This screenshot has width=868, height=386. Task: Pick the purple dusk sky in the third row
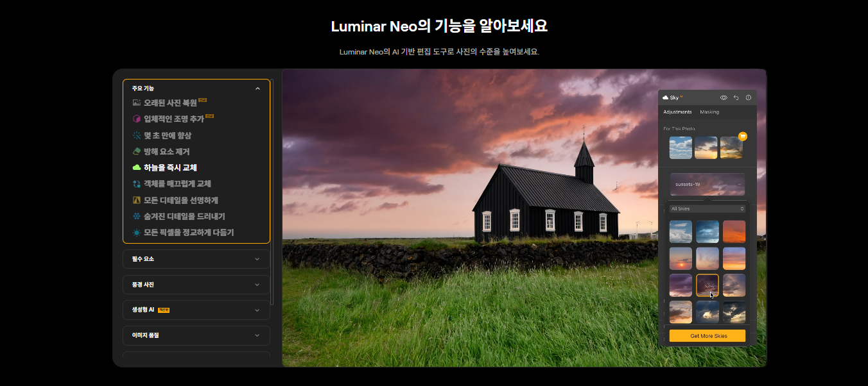(681, 285)
